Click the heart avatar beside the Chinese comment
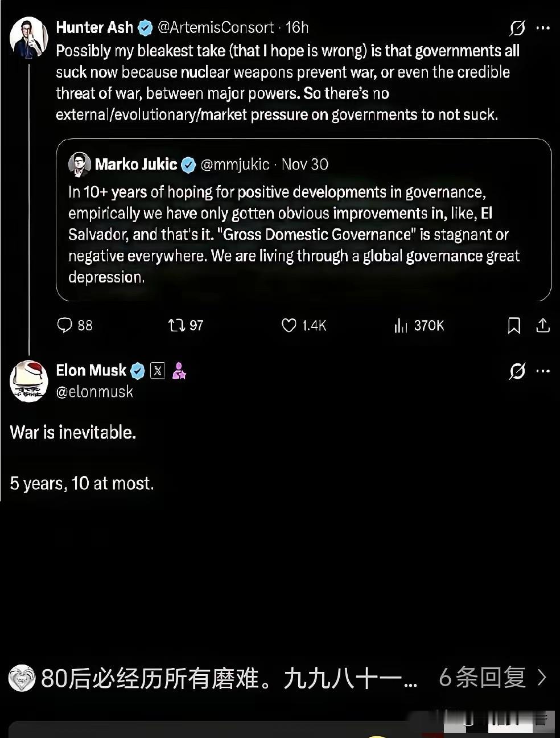 coord(22,678)
